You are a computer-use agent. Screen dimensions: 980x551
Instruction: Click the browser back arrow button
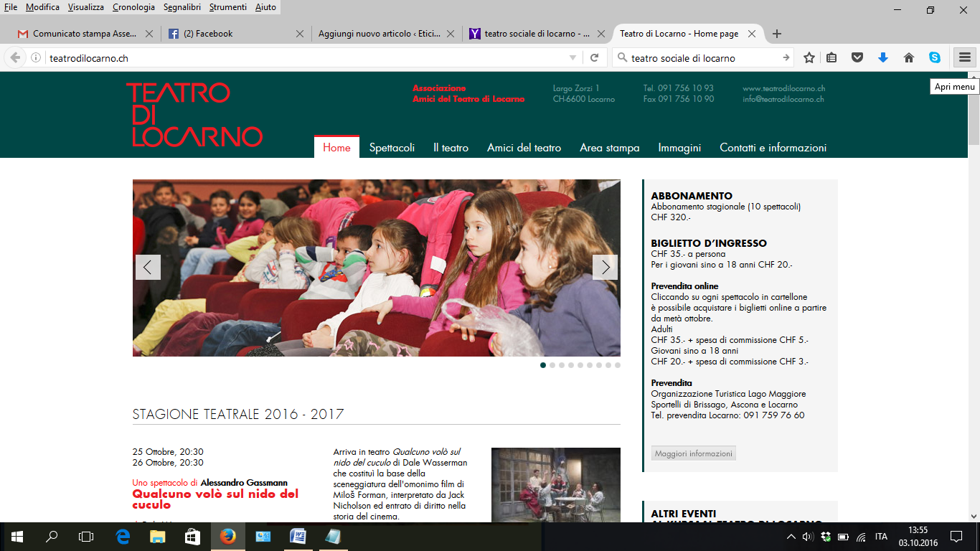15,58
